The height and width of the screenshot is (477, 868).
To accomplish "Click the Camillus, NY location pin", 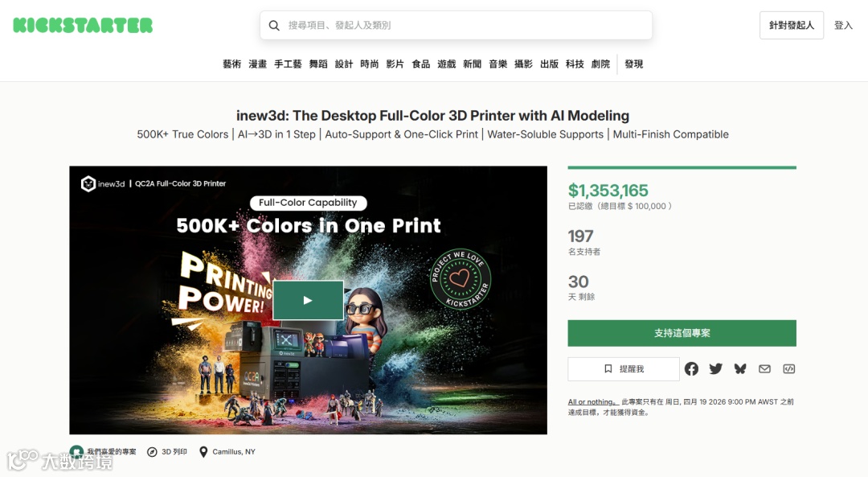I will point(203,452).
